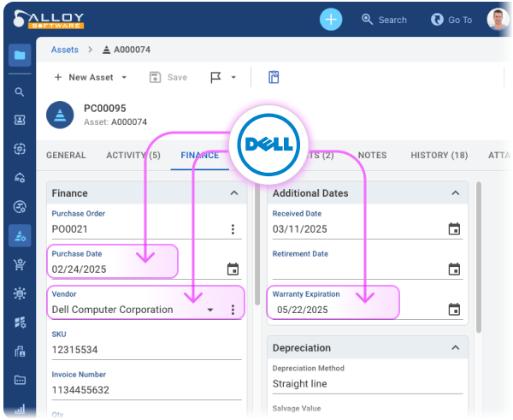Click the blue plus create button

(x=331, y=20)
